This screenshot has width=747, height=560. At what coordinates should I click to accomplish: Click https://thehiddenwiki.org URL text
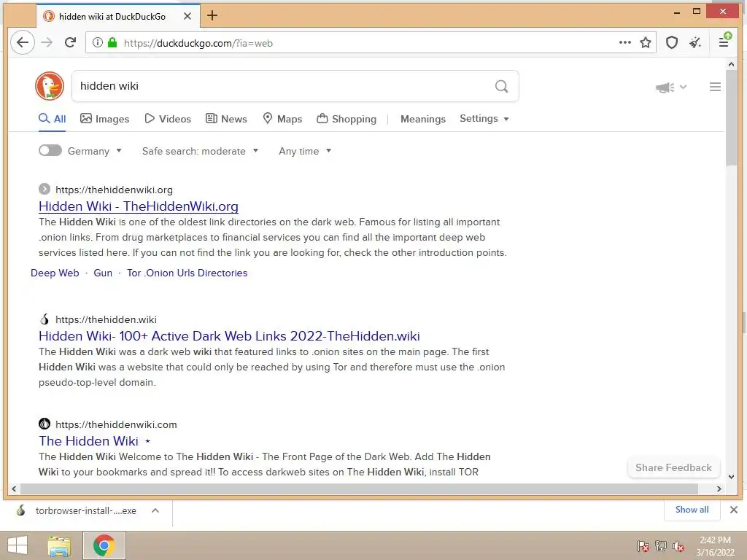[114, 190]
